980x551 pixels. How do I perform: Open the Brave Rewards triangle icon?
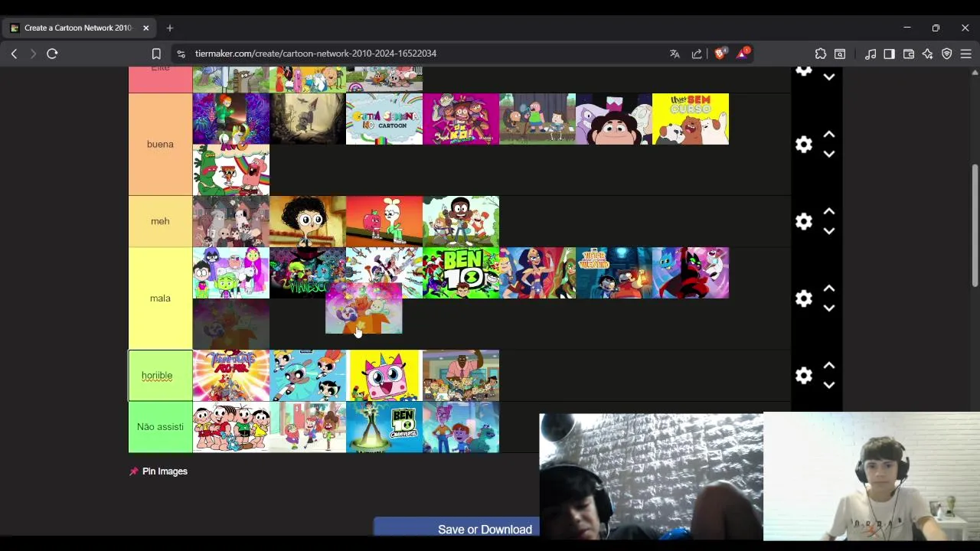point(743,54)
